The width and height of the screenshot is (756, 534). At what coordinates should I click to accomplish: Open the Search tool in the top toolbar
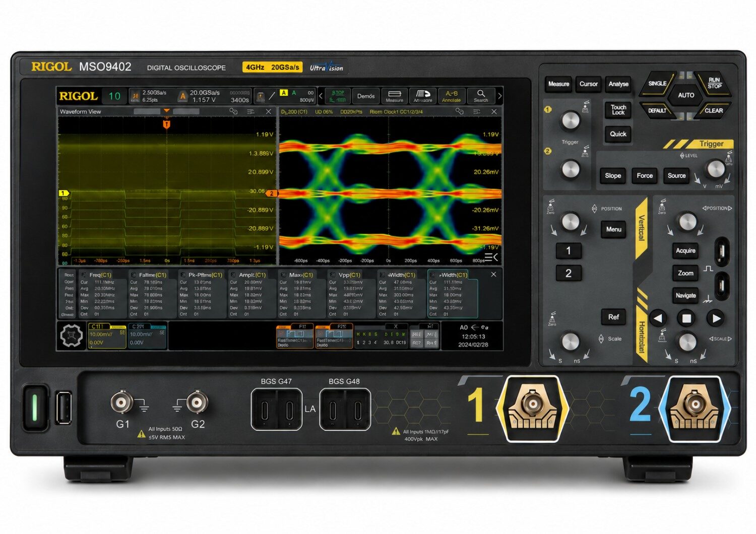click(481, 96)
